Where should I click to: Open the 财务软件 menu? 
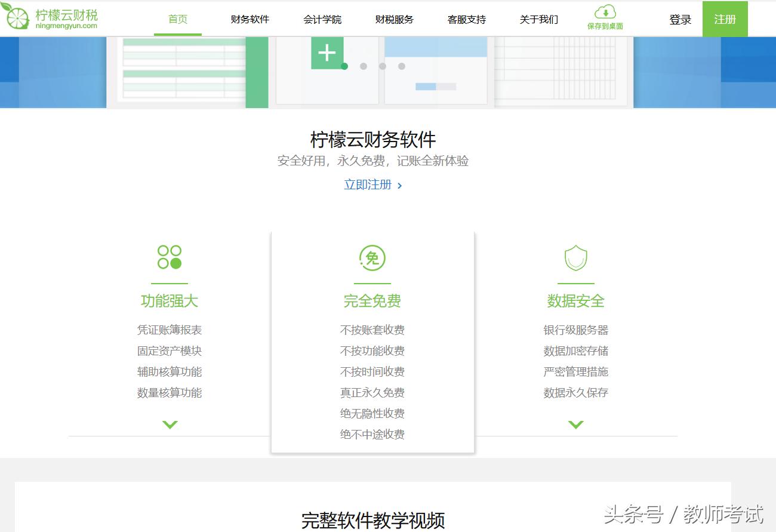pyautogui.click(x=250, y=19)
